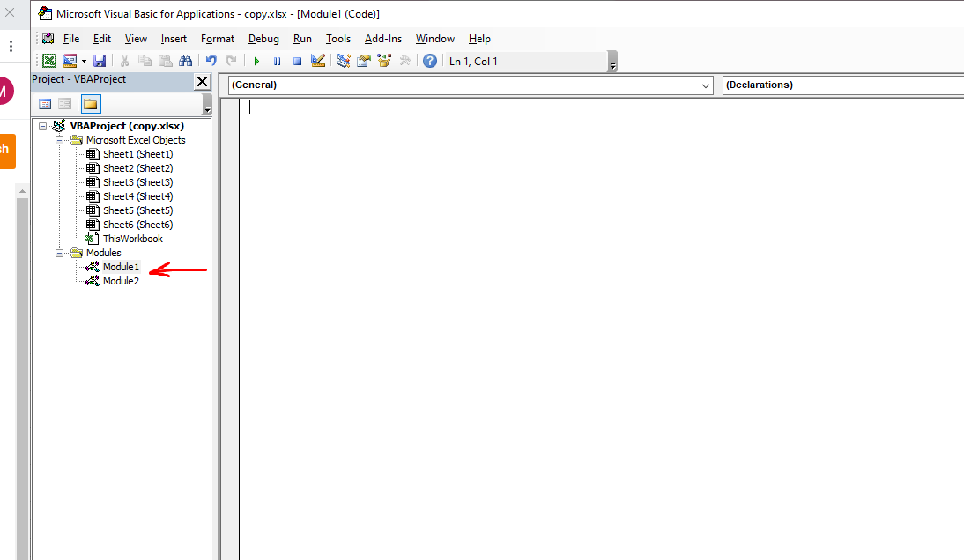
Task: Open Project pane toolbar options arrow
Action: 207,105
